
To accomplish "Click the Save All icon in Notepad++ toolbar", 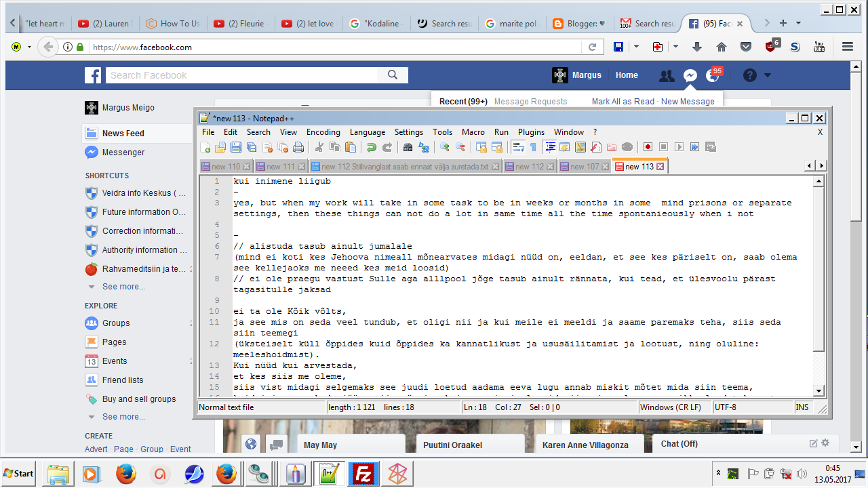I will (x=252, y=147).
